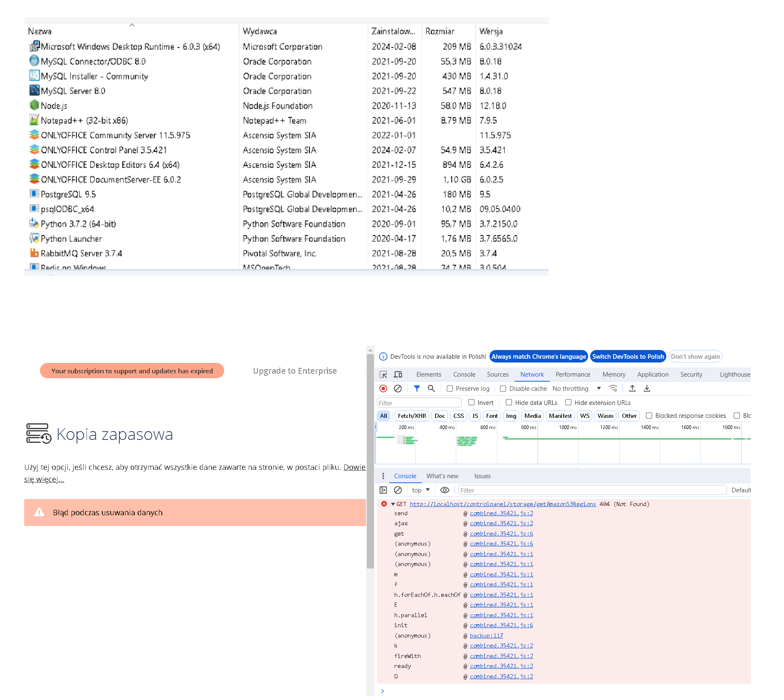
Task: Click Don't show again
Action: (695, 357)
